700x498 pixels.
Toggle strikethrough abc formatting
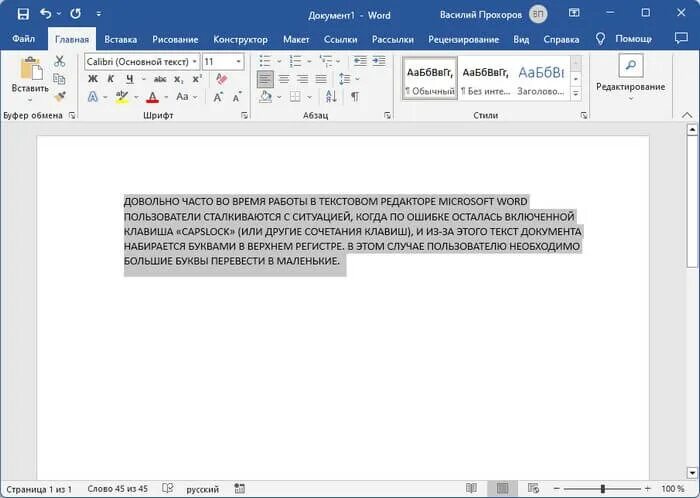160,79
